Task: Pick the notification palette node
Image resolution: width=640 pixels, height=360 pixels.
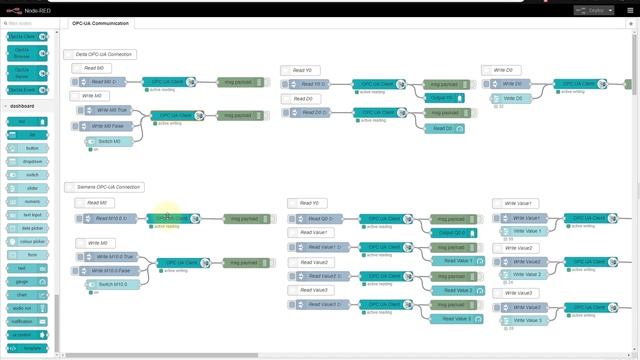Action: tap(27, 322)
